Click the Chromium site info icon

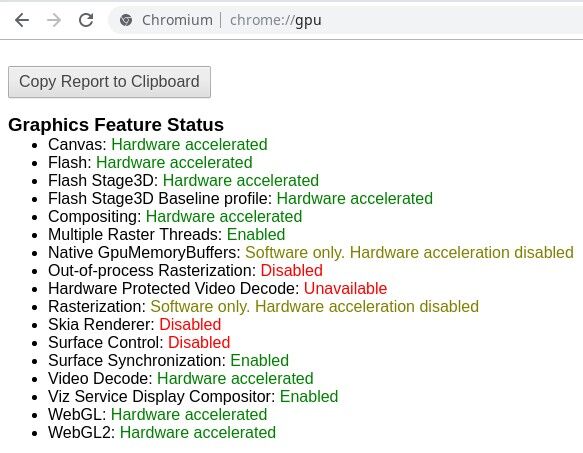[x=126, y=20]
